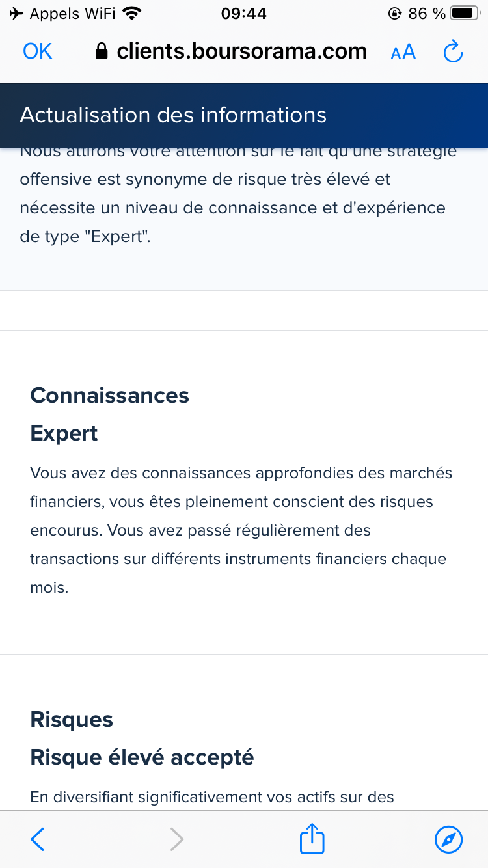Tap the battery status icon
The height and width of the screenshot is (868, 488).
click(465, 13)
